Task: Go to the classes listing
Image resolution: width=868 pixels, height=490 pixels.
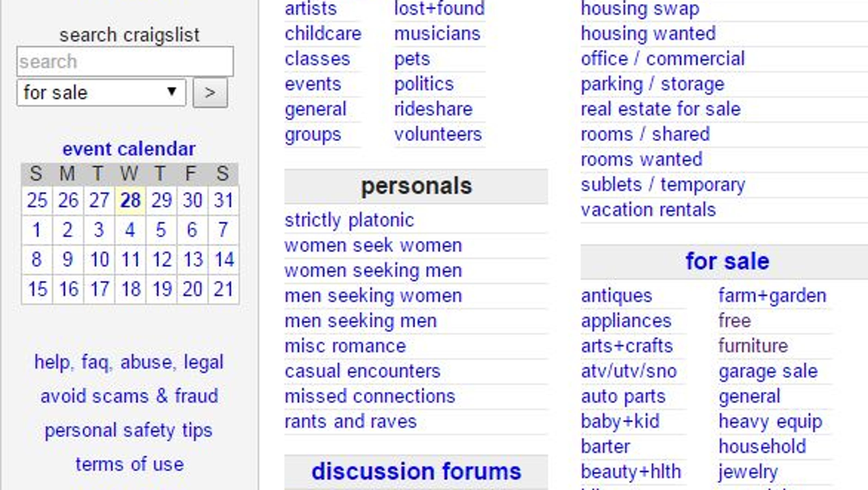Action: click(x=317, y=59)
